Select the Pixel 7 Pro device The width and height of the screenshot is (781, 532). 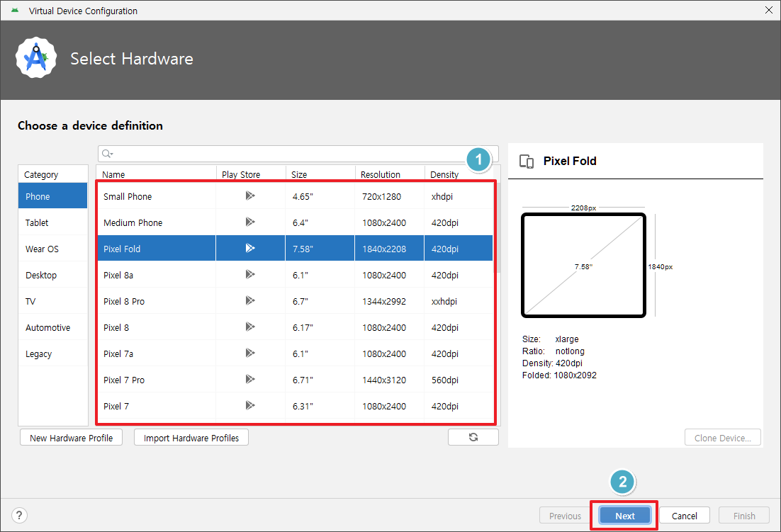[x=124, y=380]
